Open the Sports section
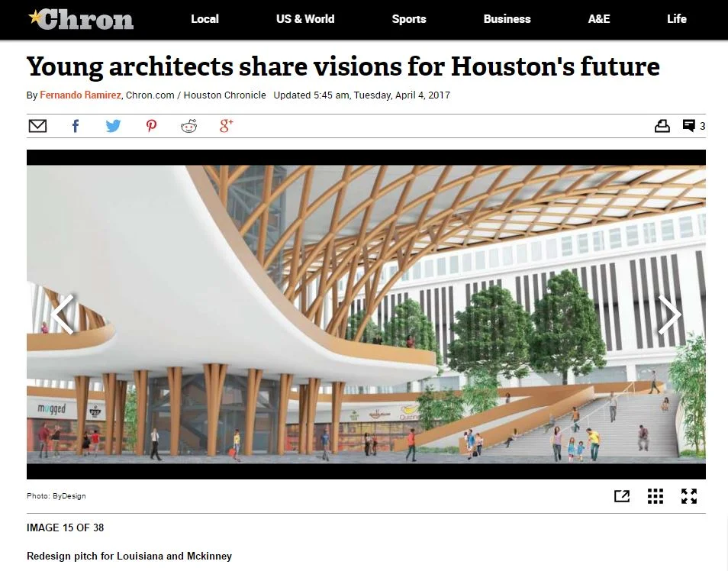 tap(408, 19)
